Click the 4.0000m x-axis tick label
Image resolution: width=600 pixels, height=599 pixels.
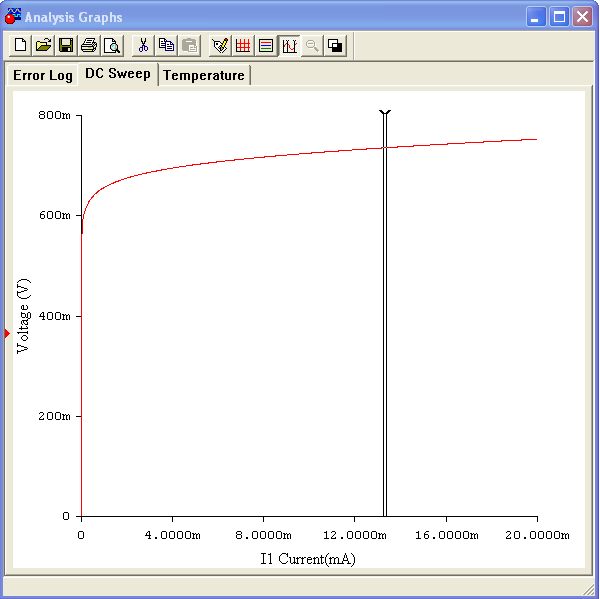click(x=173, y=535)
